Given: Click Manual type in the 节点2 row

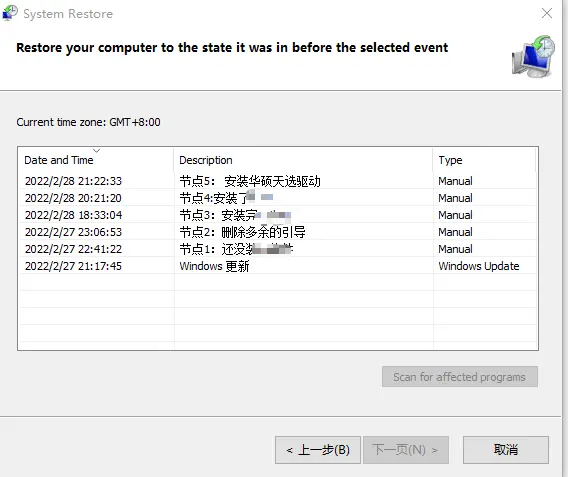Looking at the screenshot, I should [455, 232].
